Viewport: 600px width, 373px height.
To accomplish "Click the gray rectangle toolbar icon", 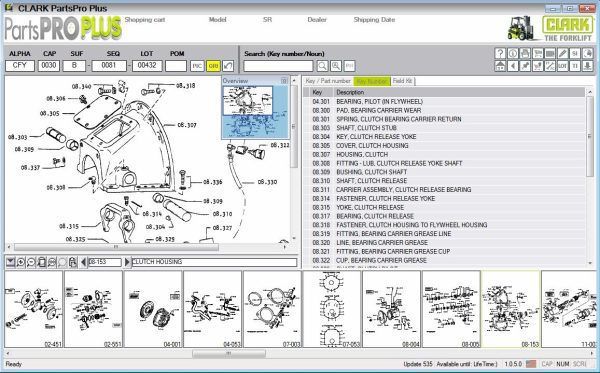I will (550, 54).
